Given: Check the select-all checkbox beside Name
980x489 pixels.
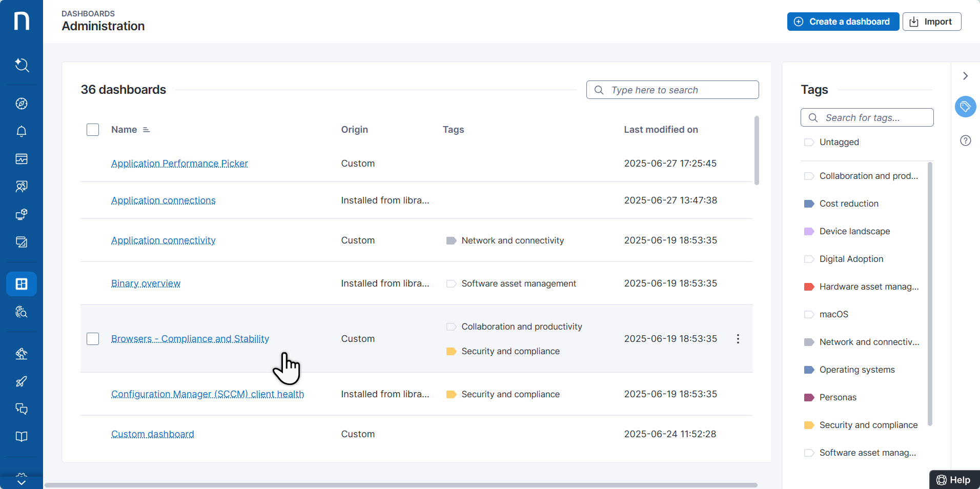Looking at the screenshot, I should (93, 130).
